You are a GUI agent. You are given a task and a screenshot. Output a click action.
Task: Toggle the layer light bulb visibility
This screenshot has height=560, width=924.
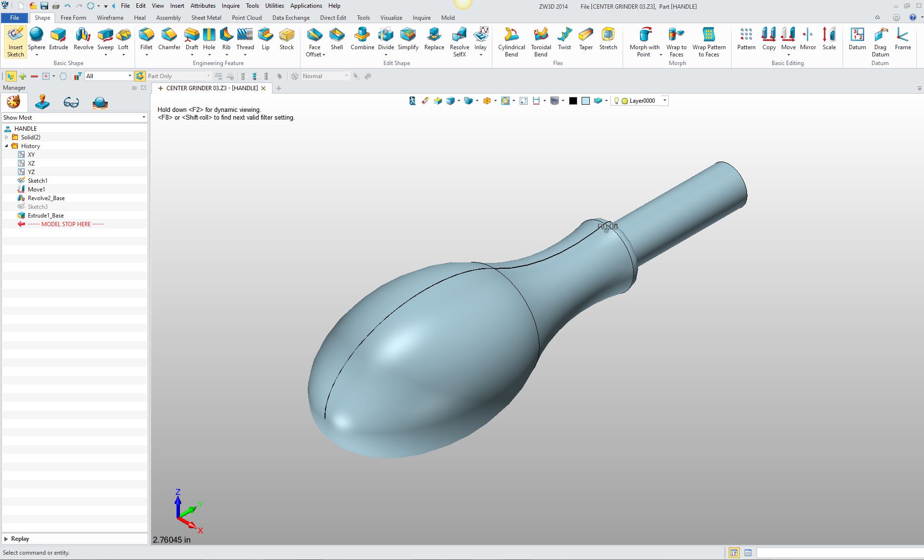tap(616, 101)
